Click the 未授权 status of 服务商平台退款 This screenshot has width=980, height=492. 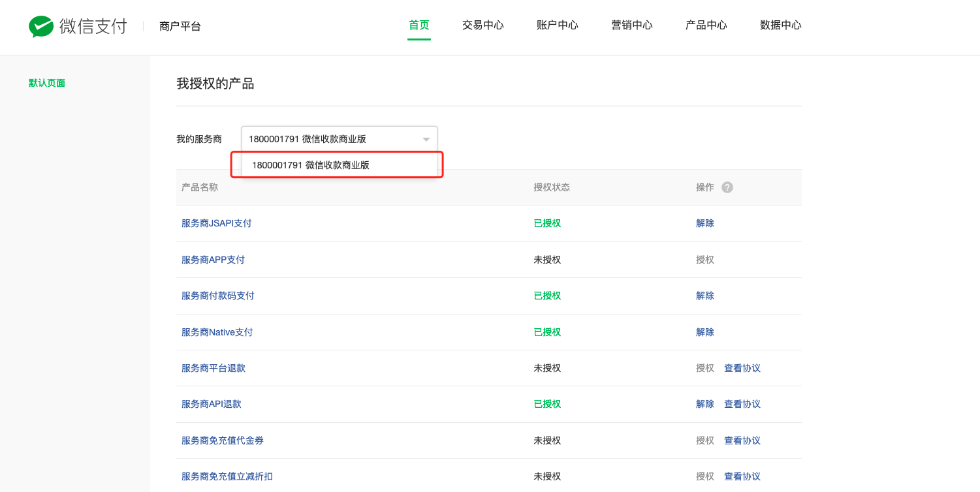547,368
